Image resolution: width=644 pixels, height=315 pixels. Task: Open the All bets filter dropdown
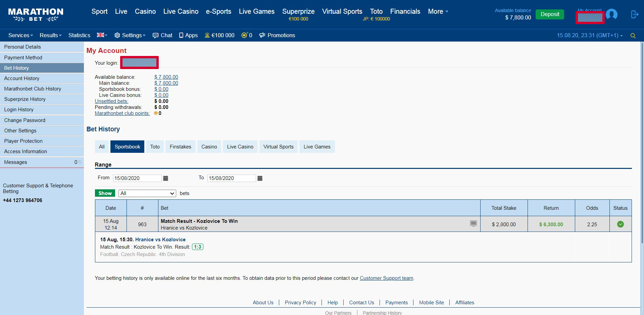coord(147,193)
